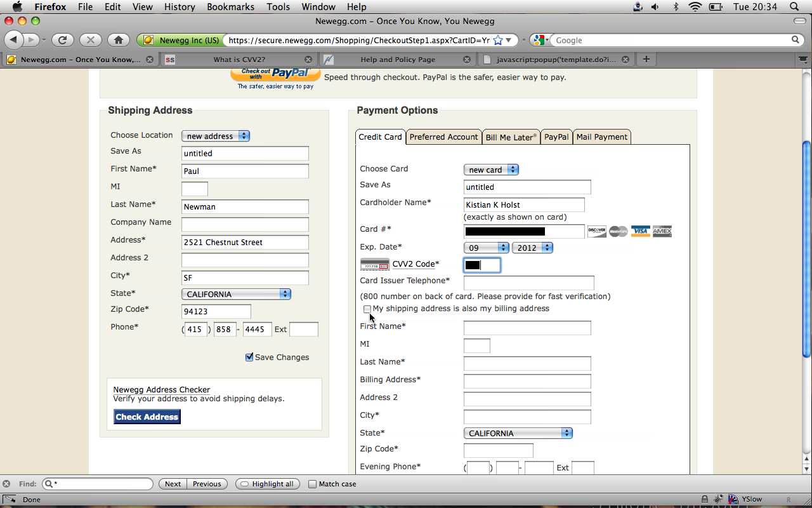Viewport: 812px width, 508px height.
Task: Click the secure lock icon in status bar
Action: [x=704, y=499]
